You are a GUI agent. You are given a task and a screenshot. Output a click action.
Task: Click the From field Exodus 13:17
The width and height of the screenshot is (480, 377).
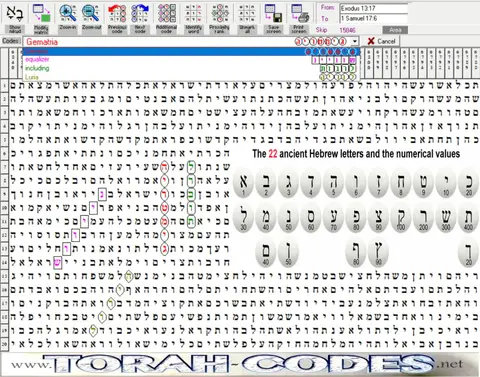[x=374, y=8]
